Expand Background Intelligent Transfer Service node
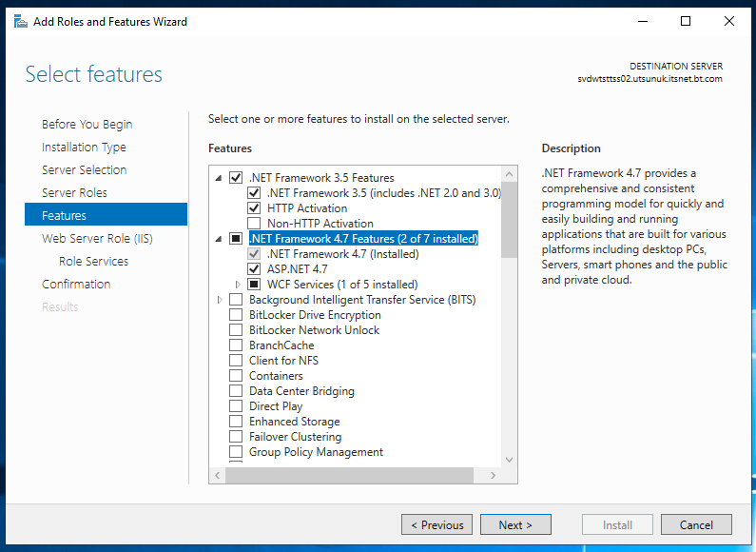Screen dimensions: 756x552 [220, 300]
